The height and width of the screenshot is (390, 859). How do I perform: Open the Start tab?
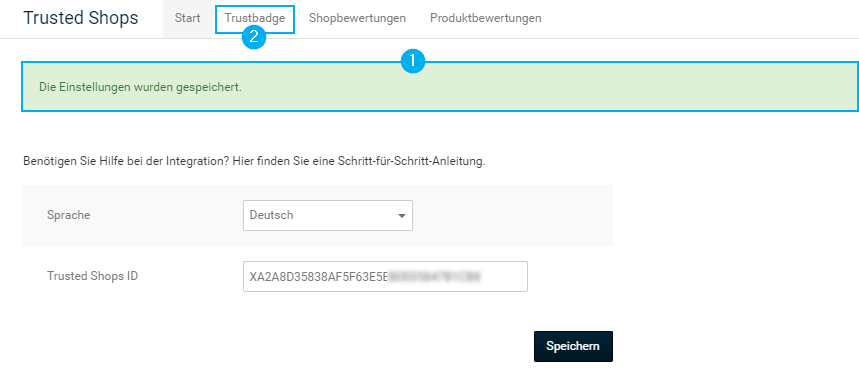click(187, 18)
